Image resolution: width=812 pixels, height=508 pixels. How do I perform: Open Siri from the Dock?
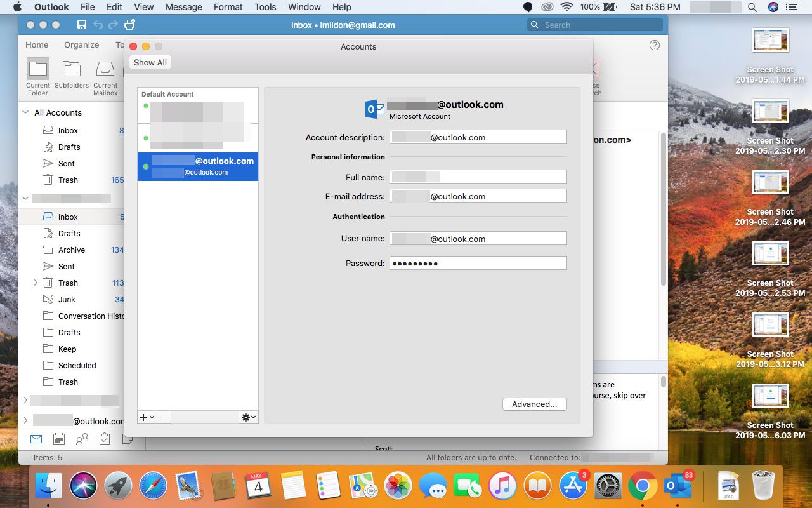tap(83, 487)
